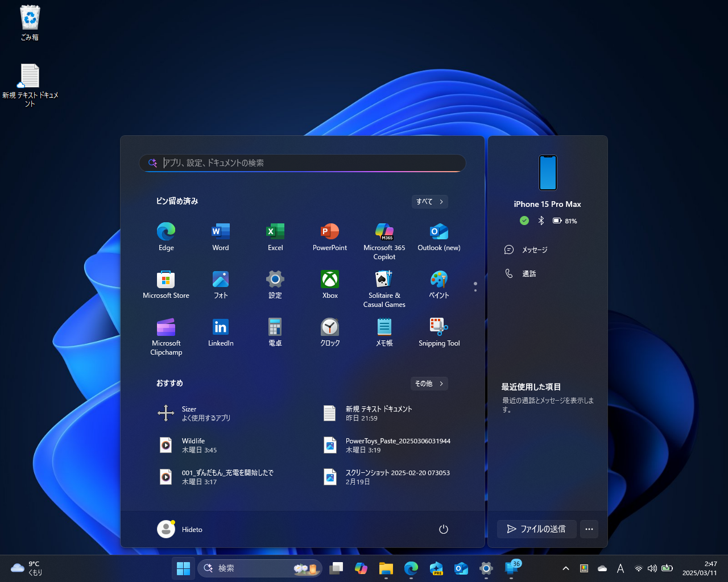Open Microsoft 365 Copilot app
This screenshot has width=728, height=582.
pos(384,241)
